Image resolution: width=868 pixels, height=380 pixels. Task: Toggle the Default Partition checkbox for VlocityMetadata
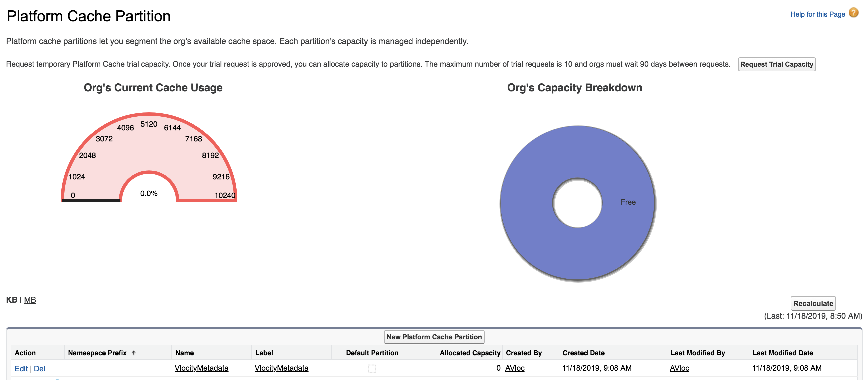[372, 369]
